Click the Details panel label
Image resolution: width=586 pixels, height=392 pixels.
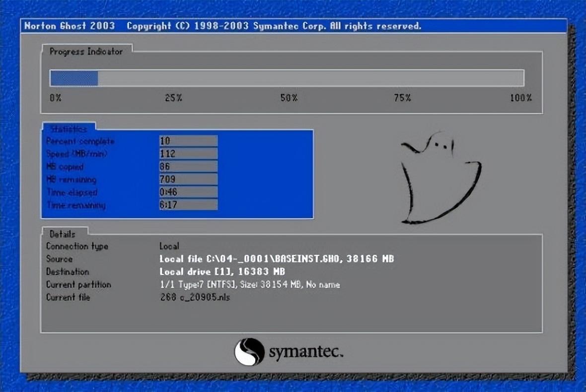[63, 234]
